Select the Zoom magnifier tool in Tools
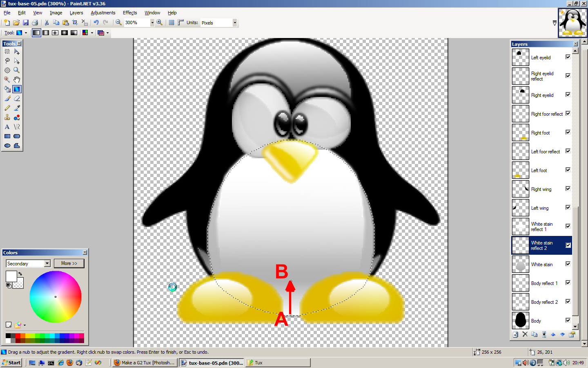The image size is (588, 368). tap(17, 70)
